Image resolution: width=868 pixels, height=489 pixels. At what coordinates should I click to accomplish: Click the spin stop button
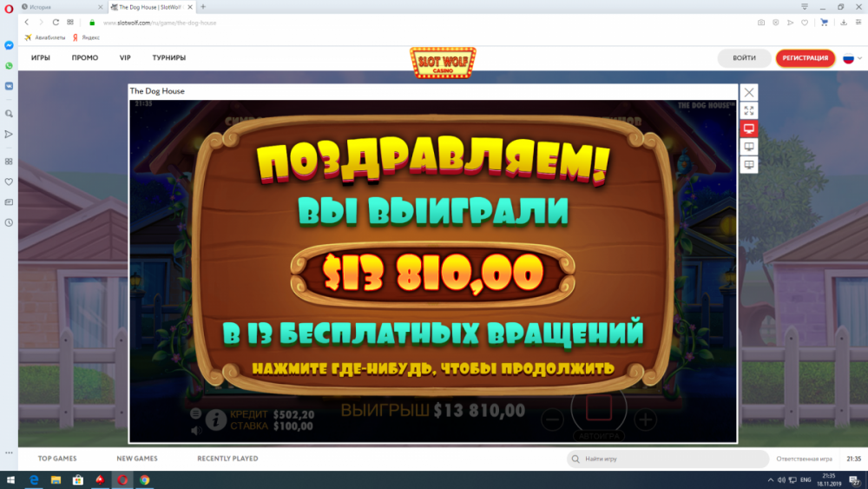(x=599, y=407)
